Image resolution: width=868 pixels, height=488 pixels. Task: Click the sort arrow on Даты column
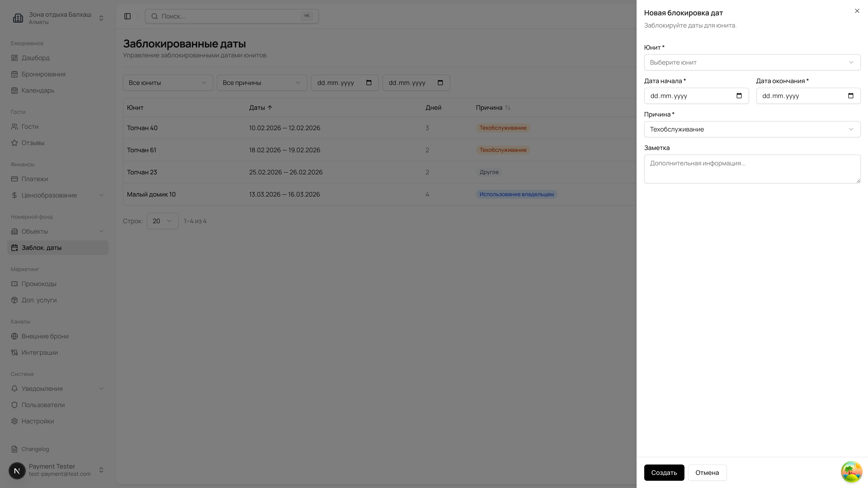(x=270, y=108)
